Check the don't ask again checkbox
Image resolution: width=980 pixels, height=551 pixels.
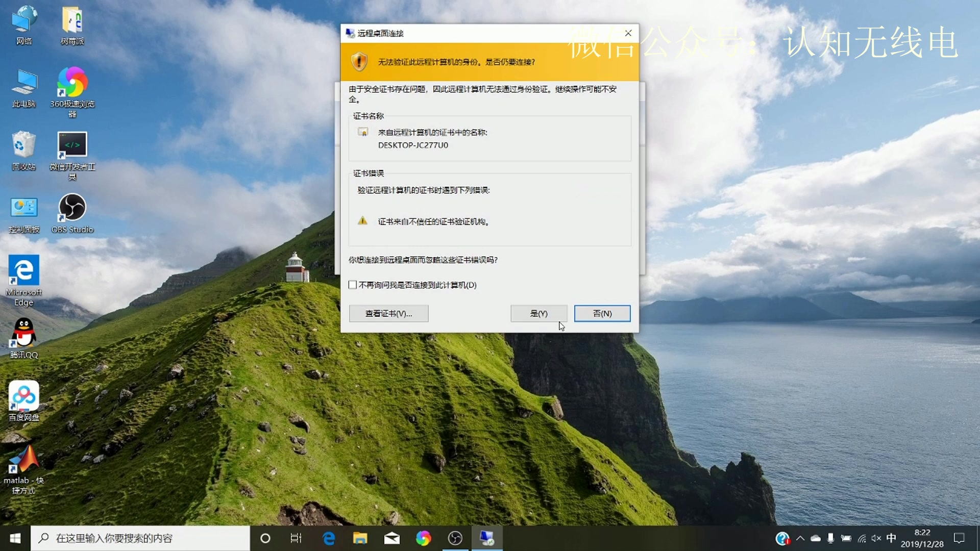[x=353, y=285]
